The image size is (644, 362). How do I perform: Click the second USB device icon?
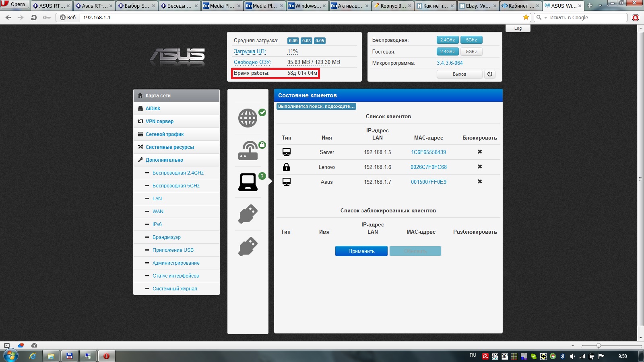pos(248,246)
